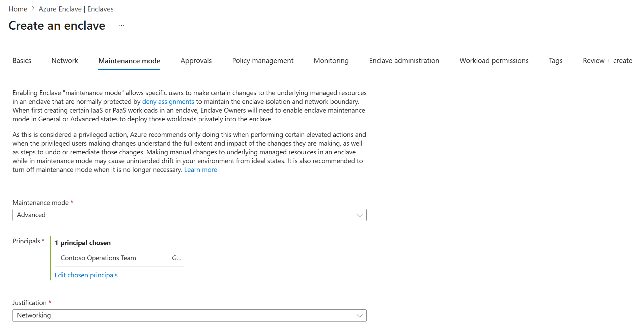
Task: Open the Workload permissions tab
Action: [x=494, y=61]
